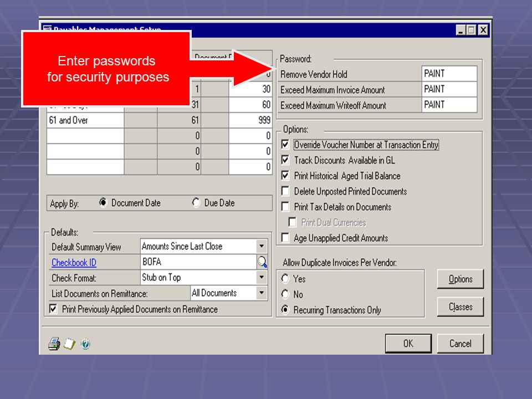This screenshot has width=532, height=399.
Task: Minimize the Payables Management Setup window
Action: point(461,30)
